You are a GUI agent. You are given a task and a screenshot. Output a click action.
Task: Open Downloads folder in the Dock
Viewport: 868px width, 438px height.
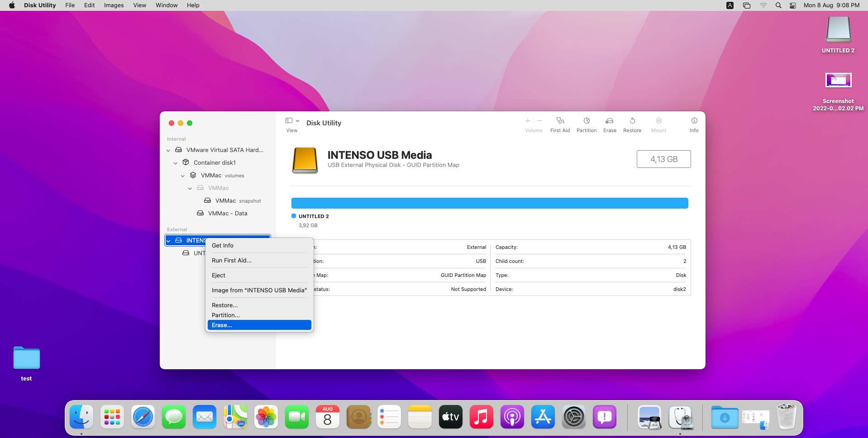tap(725, 417)
